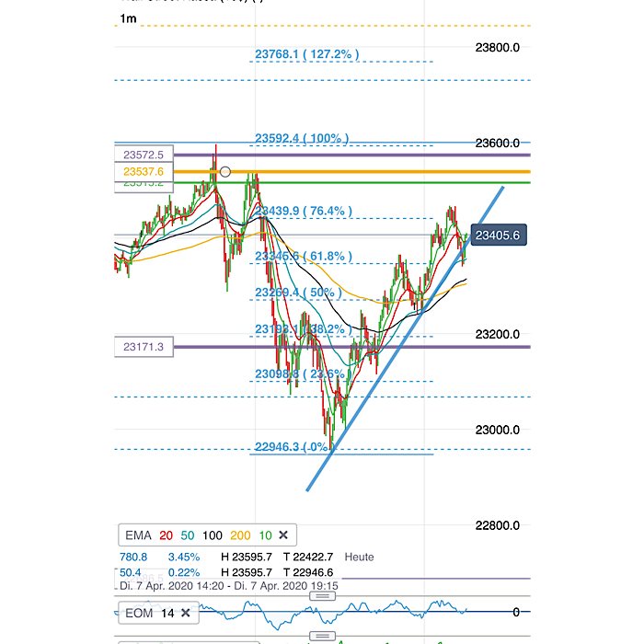Grab the upper panel resize handle
Image resolution: width=644 pixels, height=644 pixels.
click(322, 596)
